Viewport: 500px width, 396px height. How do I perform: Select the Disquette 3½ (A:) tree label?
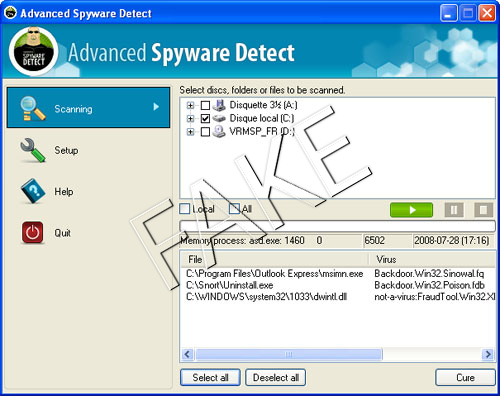pyautogui.click(x=263, y=105)
